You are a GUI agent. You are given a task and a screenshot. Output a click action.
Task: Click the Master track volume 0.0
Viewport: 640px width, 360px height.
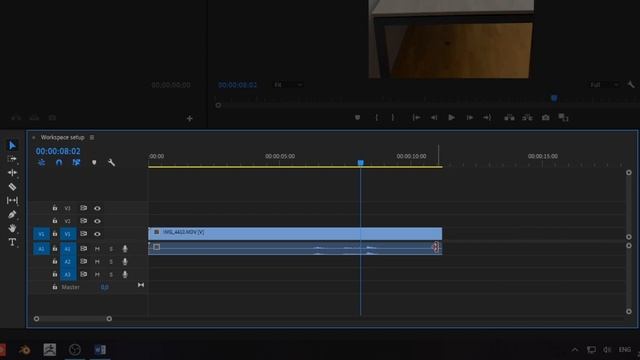(x=104, y=287)
